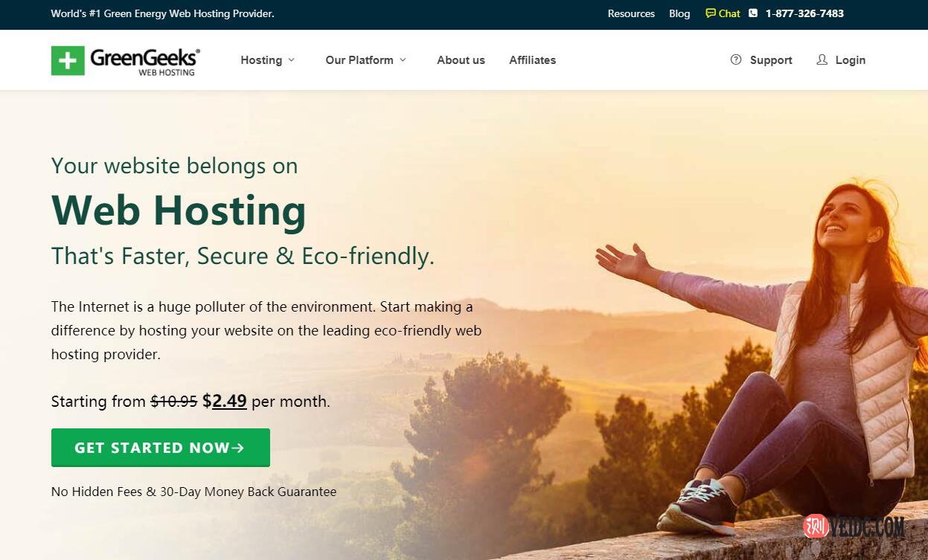
Task: Click the phone icon beside the number
Action: [753, 13]
